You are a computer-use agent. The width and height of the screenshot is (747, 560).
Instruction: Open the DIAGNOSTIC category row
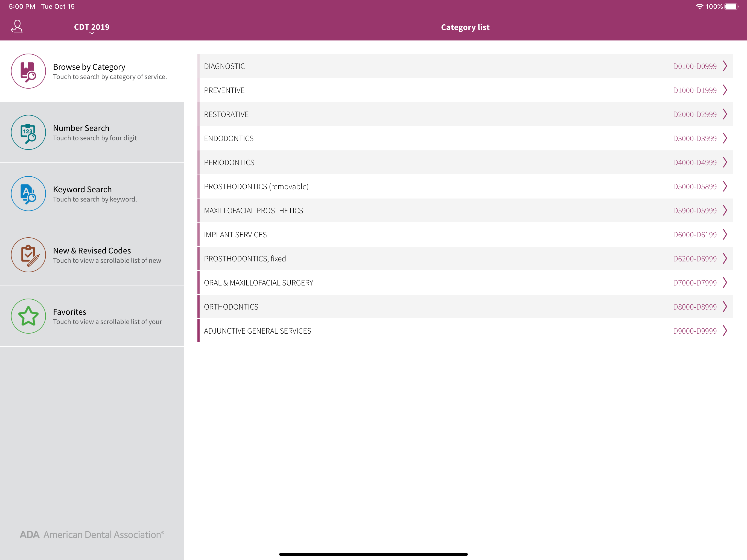pyautogui.click(x=465, y=66)
